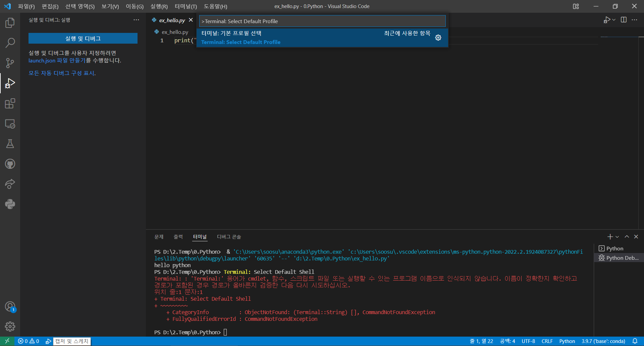644x346 pixels.
Task: Click the 실행 및 디버그 button
Action: click(x=83, y=38)
